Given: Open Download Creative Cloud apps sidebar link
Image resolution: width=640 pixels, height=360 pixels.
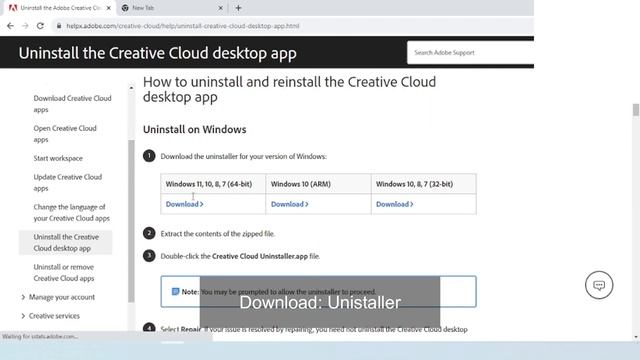Looking at the screenshot, I should click(x=72, y=104).
